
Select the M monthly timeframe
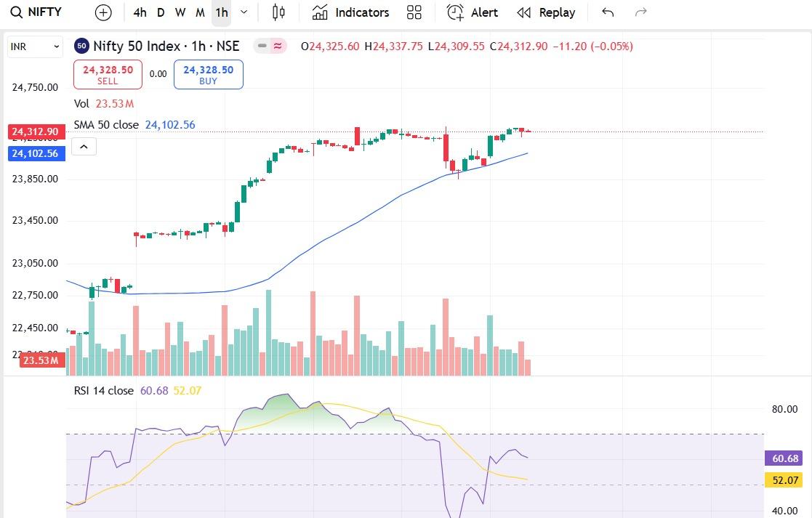pos(201,12)
